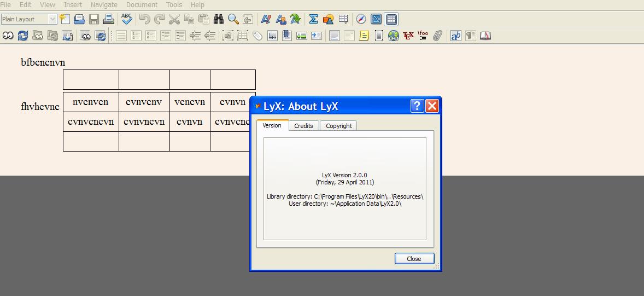
Task: Click table cell containing nvcnvcn
Action: coord(91,102)
